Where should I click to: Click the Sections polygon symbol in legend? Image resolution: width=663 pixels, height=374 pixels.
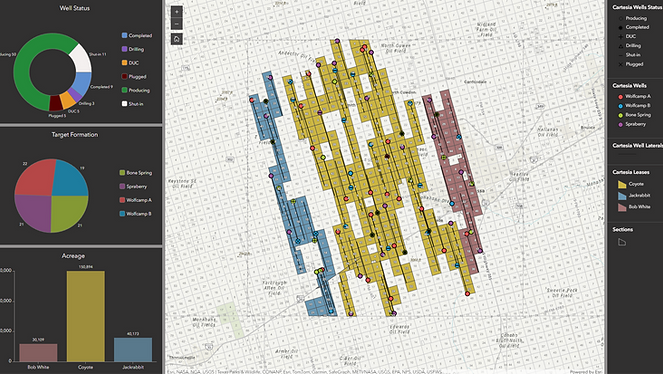point(622,242)
